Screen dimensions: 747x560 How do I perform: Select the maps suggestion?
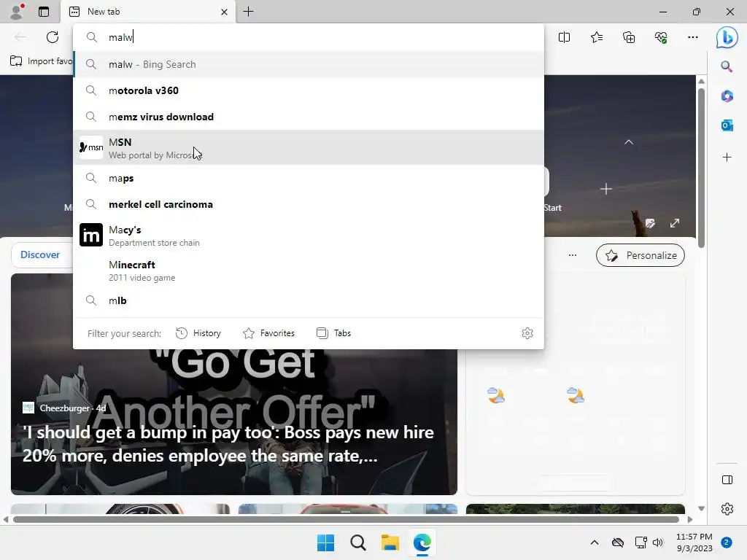coord(309,178)
